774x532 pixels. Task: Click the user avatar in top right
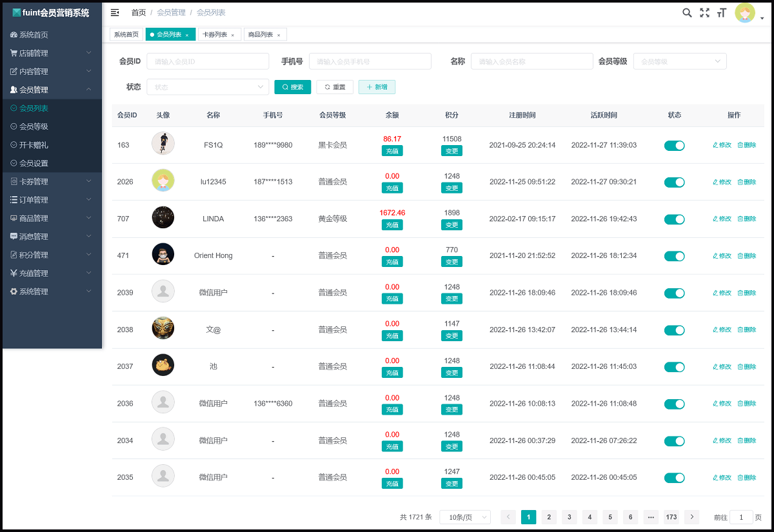point(745,12)
